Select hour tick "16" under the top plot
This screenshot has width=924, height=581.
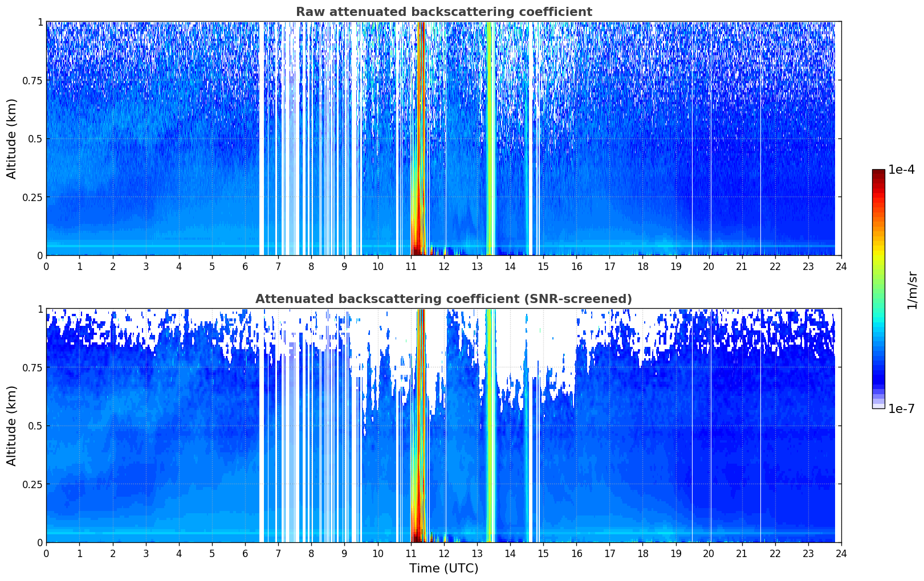click(576, 266)
